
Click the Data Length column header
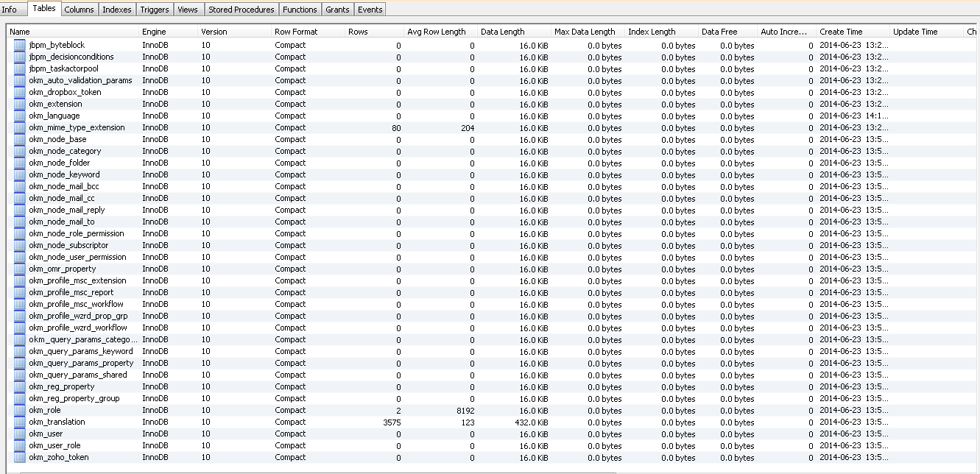[513, 32]
